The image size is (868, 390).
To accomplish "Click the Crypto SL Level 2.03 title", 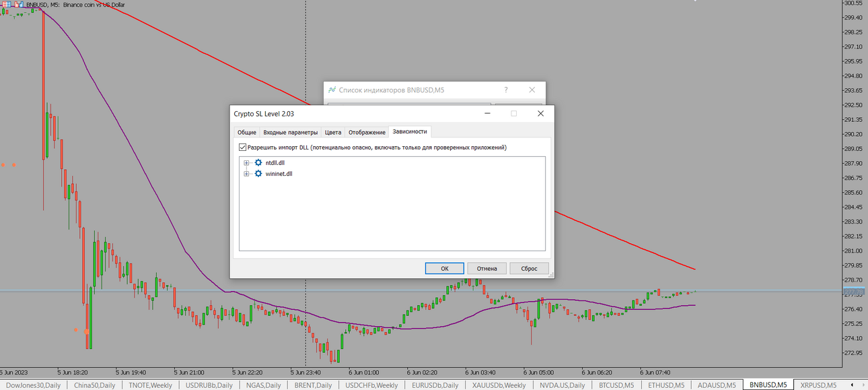I will 264,114.
